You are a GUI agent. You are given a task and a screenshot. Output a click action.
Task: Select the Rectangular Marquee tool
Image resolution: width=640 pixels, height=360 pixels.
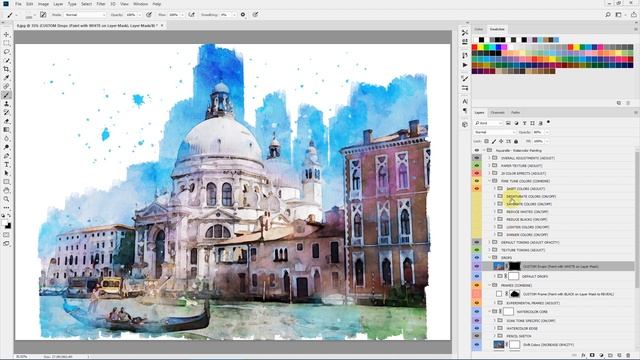pyautogui.click(x=7, y=43)
